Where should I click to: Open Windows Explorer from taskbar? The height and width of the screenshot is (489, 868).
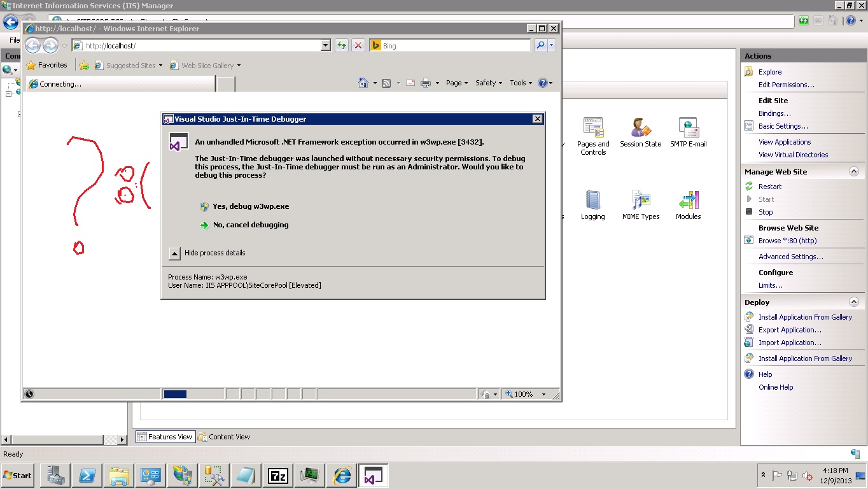point(118,476)
